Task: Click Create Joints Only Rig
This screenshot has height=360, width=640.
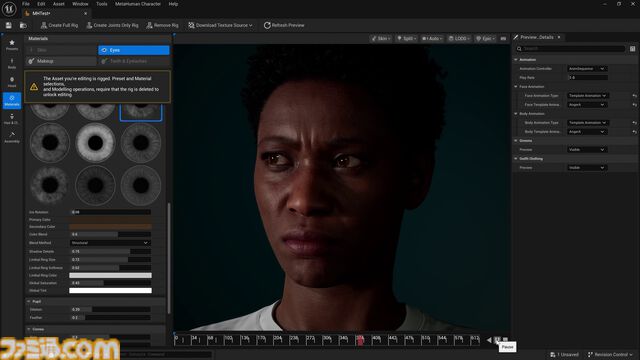Action: click(x=112, y=25)
